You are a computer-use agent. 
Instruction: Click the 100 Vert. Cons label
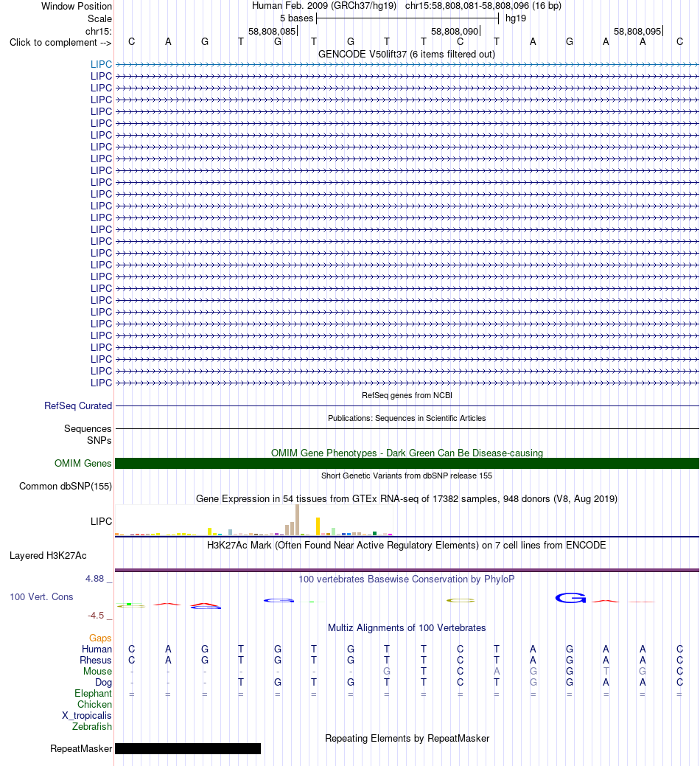[x=41, y=597]
